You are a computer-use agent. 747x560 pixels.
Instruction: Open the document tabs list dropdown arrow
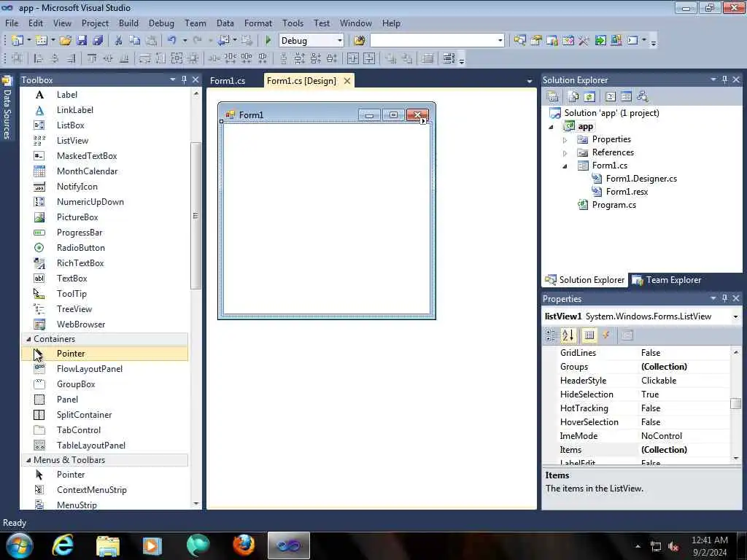(x=530, y=82)
